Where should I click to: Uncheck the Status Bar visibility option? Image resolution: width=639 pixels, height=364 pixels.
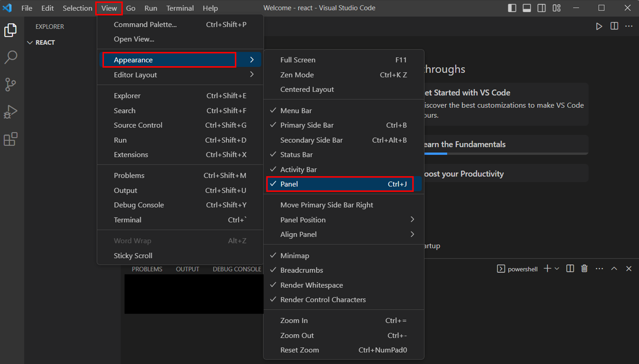click(296, 155)
